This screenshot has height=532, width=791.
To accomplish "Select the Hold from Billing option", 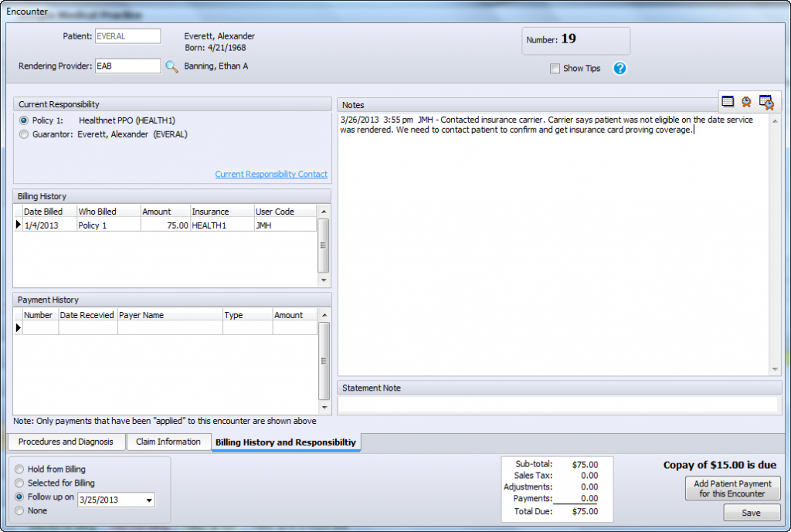I will 18,469.
